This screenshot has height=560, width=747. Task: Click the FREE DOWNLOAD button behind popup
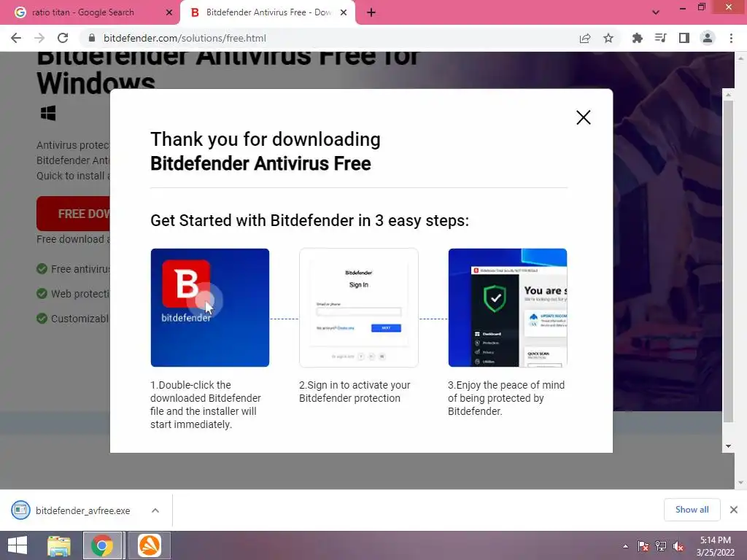coord(74,214)
